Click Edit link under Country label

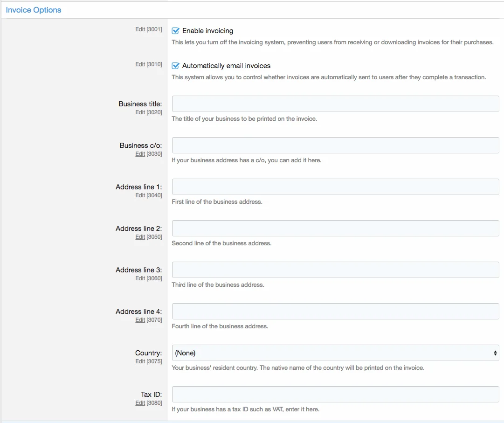point(140,361)
